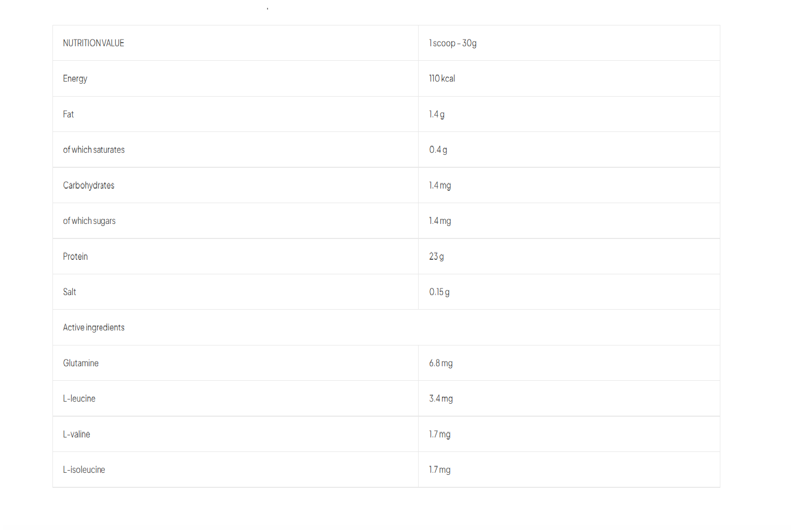Screen dimensions: 791x532
Task: Click the Protein row label
Action: [x=75, y=257]
